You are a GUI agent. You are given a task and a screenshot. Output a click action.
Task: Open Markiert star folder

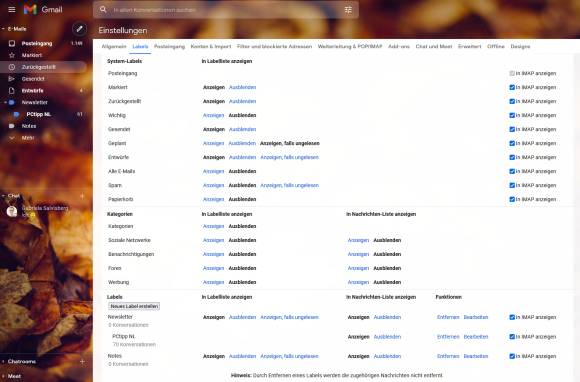(12, 55)
